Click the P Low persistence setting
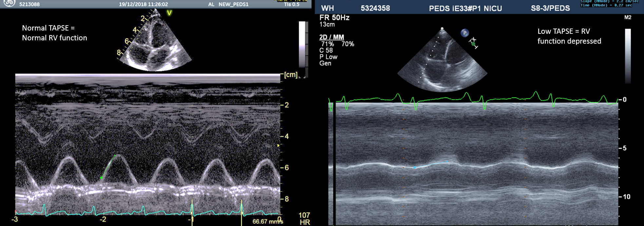This screenshot has height=226, width=644. click(x=328, y=57)
